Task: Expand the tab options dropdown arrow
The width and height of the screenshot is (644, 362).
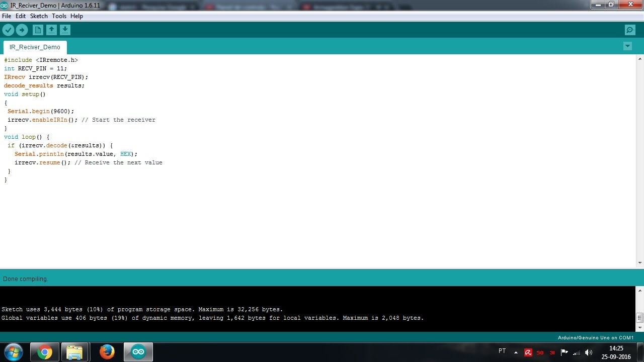Action: [627, 46]
